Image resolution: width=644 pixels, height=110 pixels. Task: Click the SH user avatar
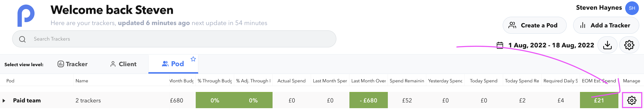[632, 8]
